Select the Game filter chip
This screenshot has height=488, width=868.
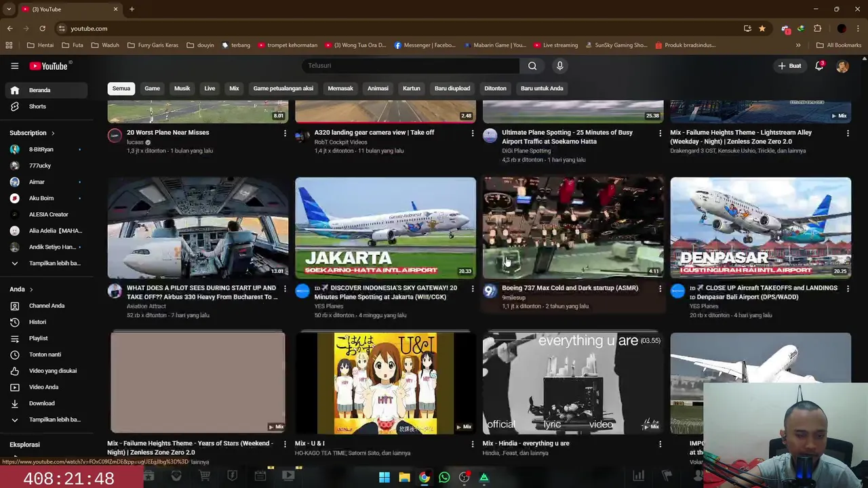152,88
